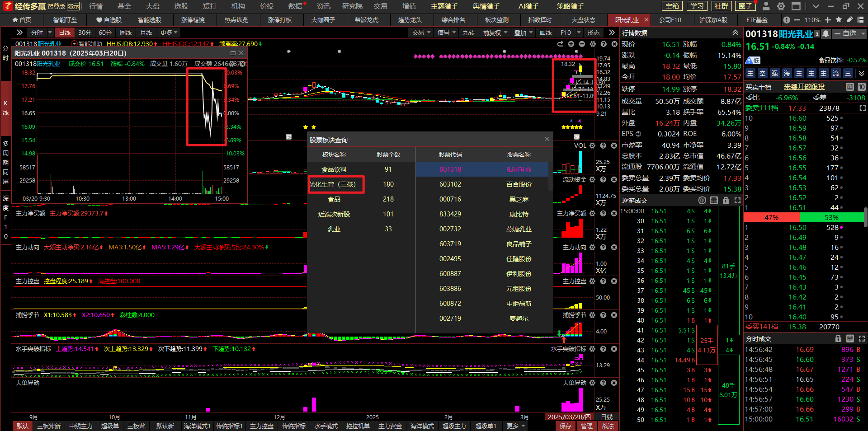The image size is (868, 431).
Task: Select the 30分 period tab
Action: point(85,33)
